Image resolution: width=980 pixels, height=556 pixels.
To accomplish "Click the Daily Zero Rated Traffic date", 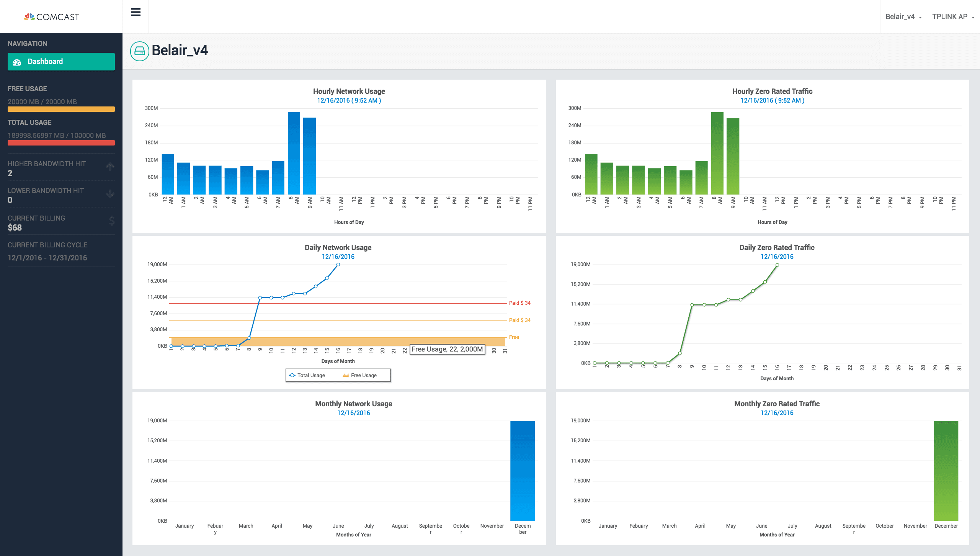I will pyautogui.click(x=777, y=257).
